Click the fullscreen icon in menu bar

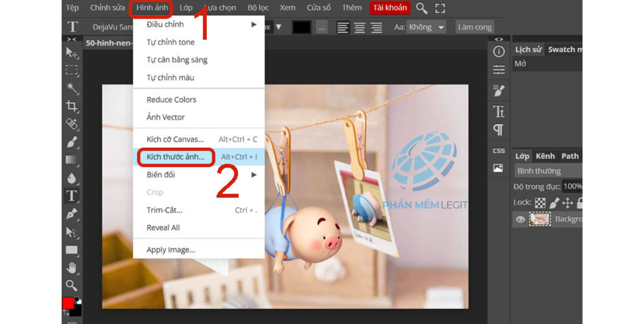[440, 8]
